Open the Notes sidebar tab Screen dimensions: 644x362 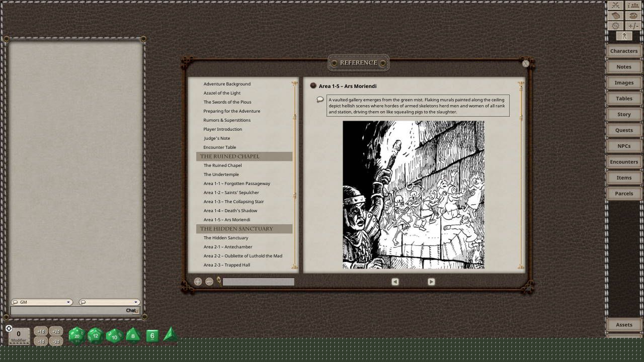(x=624, y=67)
